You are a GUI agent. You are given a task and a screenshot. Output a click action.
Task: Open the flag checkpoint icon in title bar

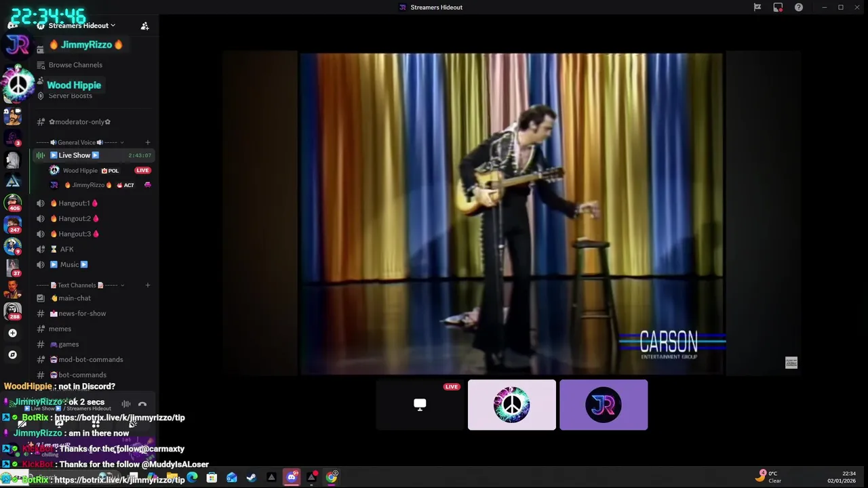[757, 7]
